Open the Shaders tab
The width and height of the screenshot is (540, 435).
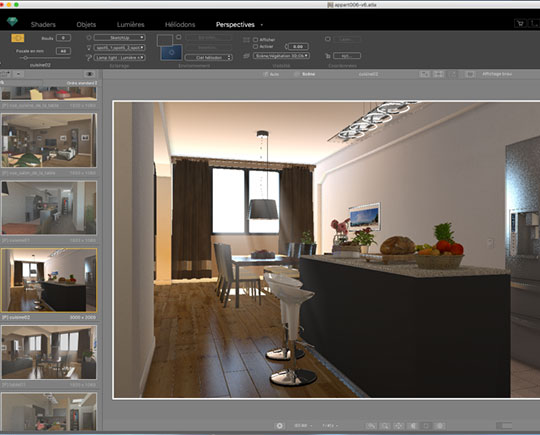click(43, 24)
